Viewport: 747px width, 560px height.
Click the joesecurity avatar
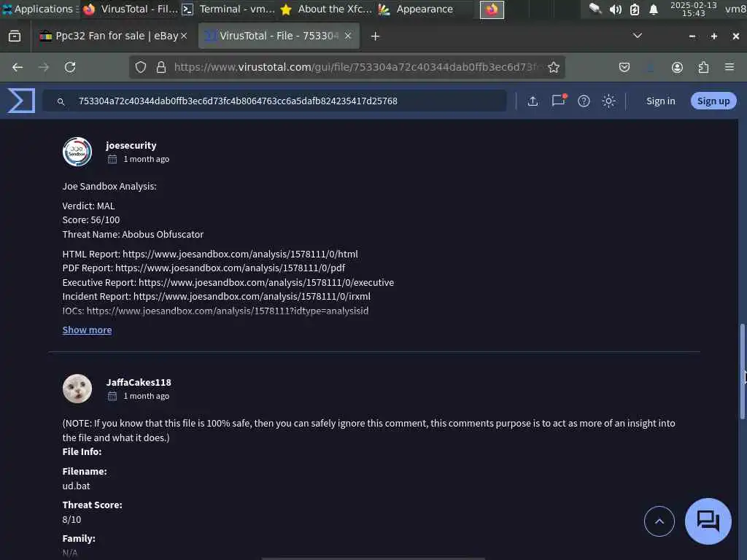coord(77,152)
